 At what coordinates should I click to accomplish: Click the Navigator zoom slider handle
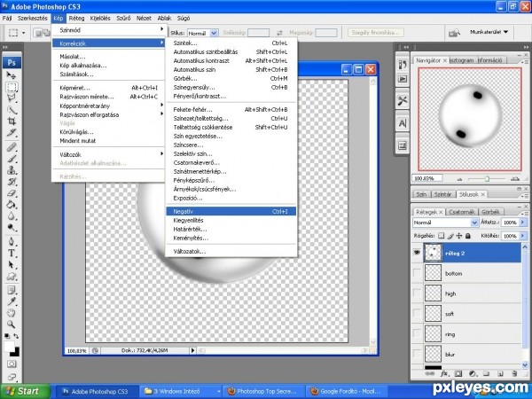(487, 178)
